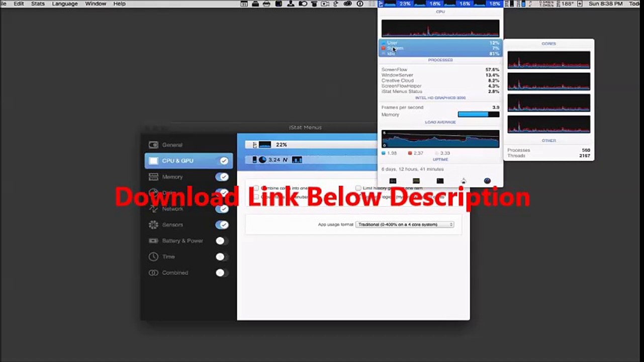Click the Load Average graph

pos(440,139)
